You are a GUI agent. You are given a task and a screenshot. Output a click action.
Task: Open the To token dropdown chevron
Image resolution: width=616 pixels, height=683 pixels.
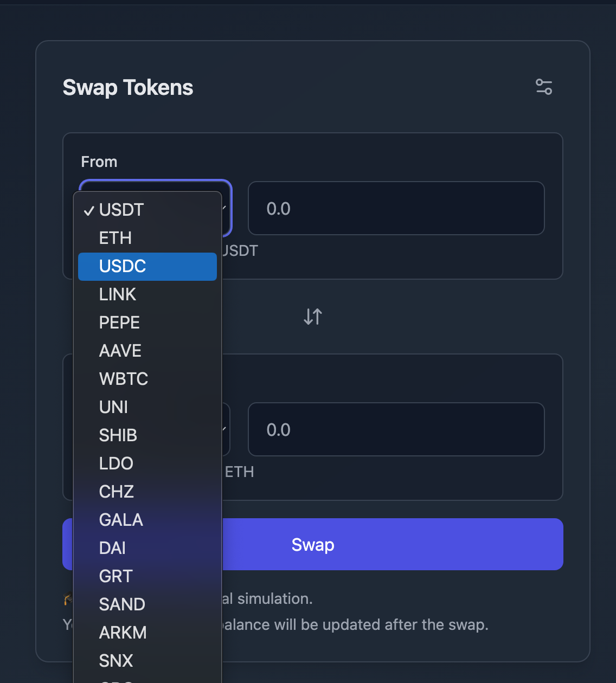(224, 429)
